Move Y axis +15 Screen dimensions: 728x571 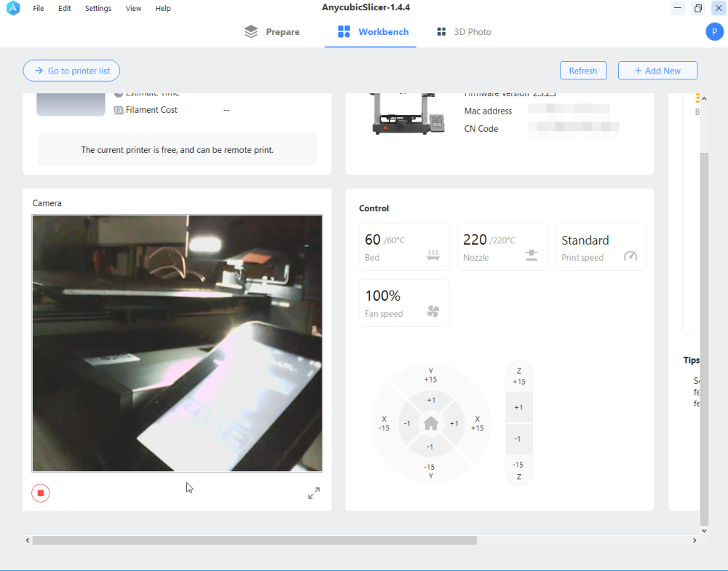click(430, 375)
